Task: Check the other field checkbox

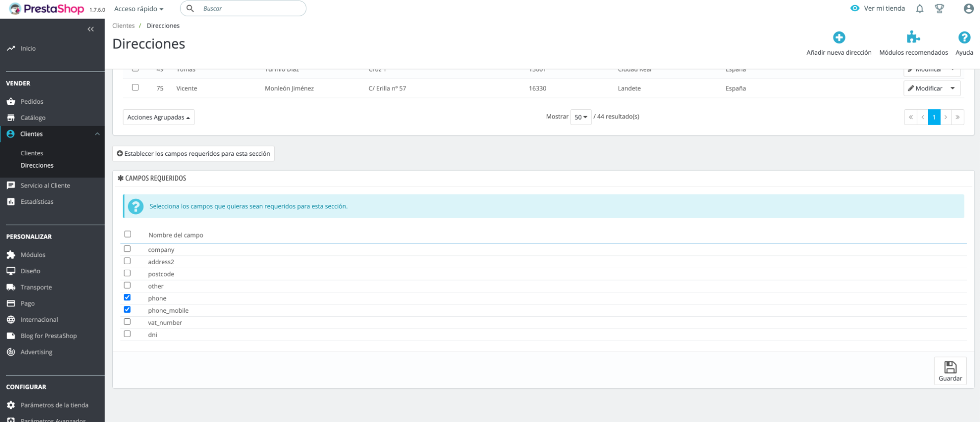Action: click(127, 286)
